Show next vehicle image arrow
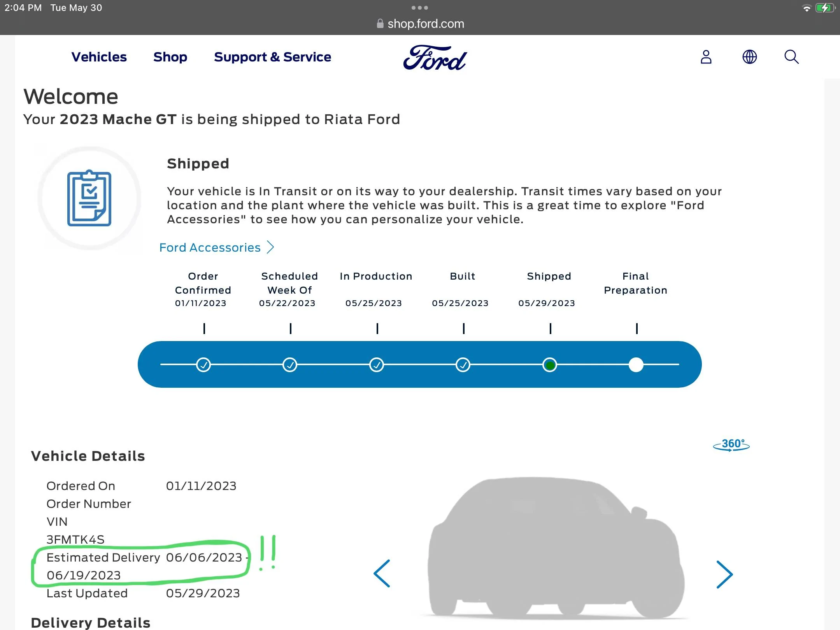840x630 pixels. (x=724, y=574)
